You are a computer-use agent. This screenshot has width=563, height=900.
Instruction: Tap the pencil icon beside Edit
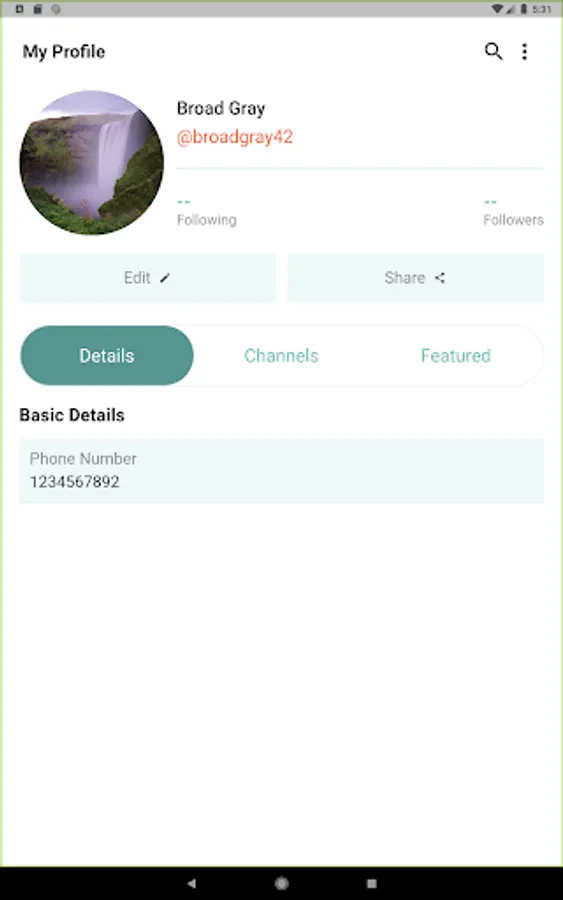click(x=165, y=278)
